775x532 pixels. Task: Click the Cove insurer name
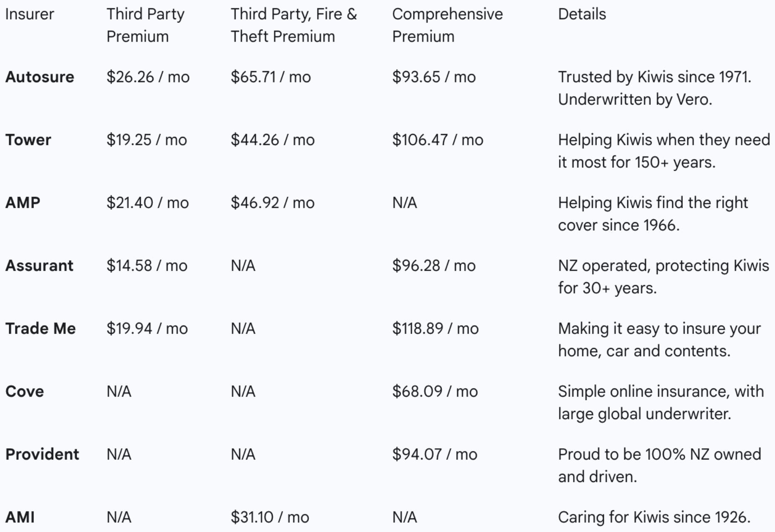coord(25,391)
